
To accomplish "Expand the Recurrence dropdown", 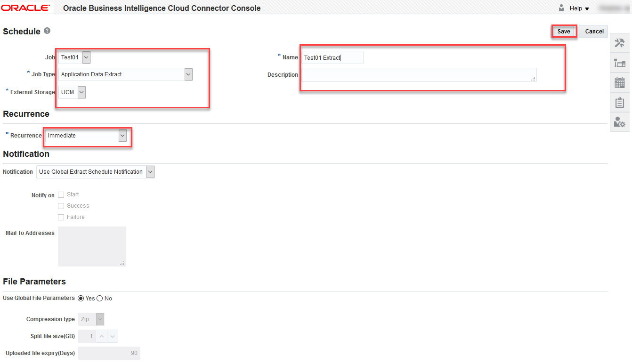I will [x=122, y=136].
